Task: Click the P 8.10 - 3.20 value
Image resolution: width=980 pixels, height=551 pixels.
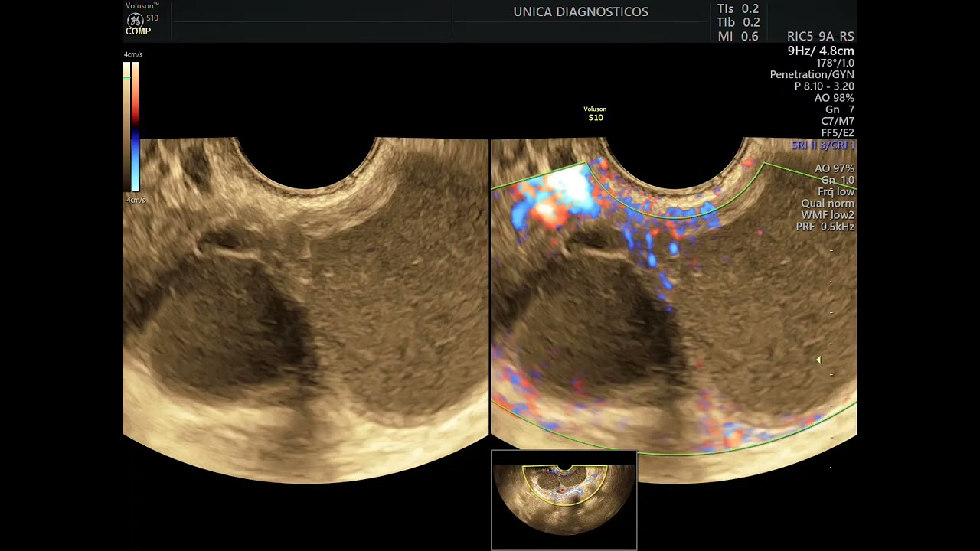Action: (x=825, y=86)
